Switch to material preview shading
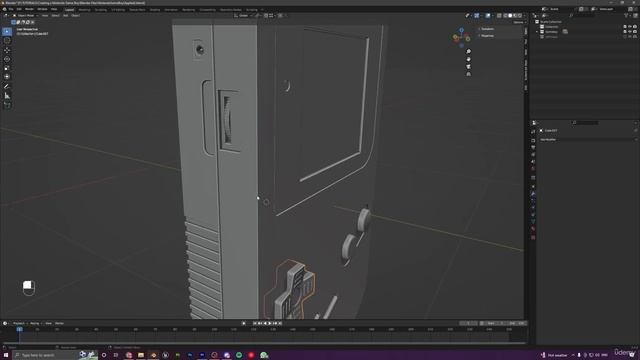The image size is (640, 360). pyautogui.click(x=515, y=16)
